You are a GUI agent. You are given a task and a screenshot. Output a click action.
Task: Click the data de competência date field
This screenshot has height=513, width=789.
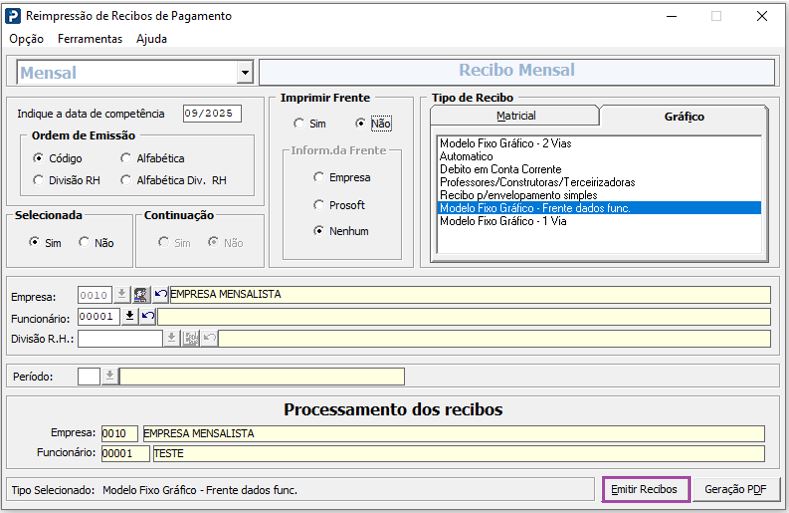coord(212,114)
